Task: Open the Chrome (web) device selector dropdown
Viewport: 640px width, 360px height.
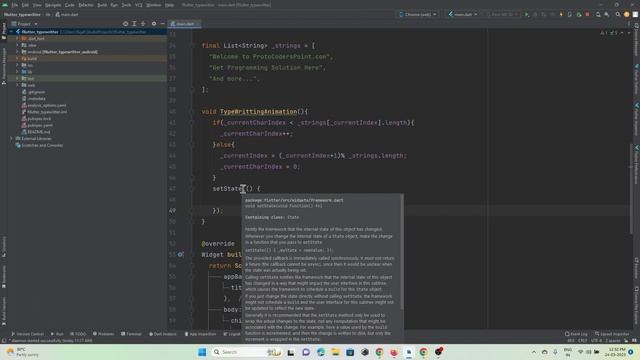Action: pyautogui.click(x=418, y=14)
